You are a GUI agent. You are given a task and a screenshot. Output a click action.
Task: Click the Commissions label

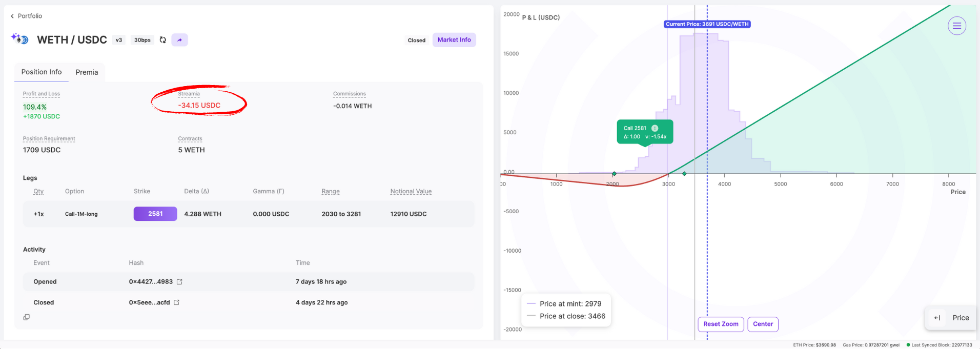[x=350, y=94]
